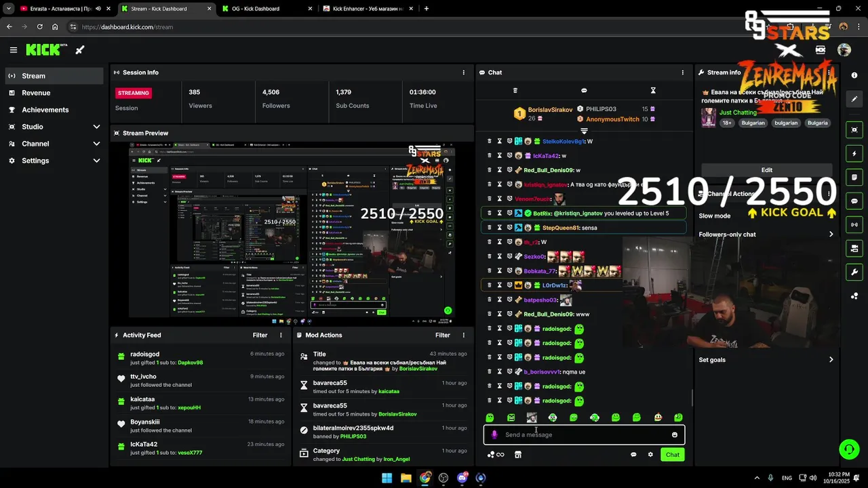Click the chat bubble icon beside chat settings

(633, 455)
